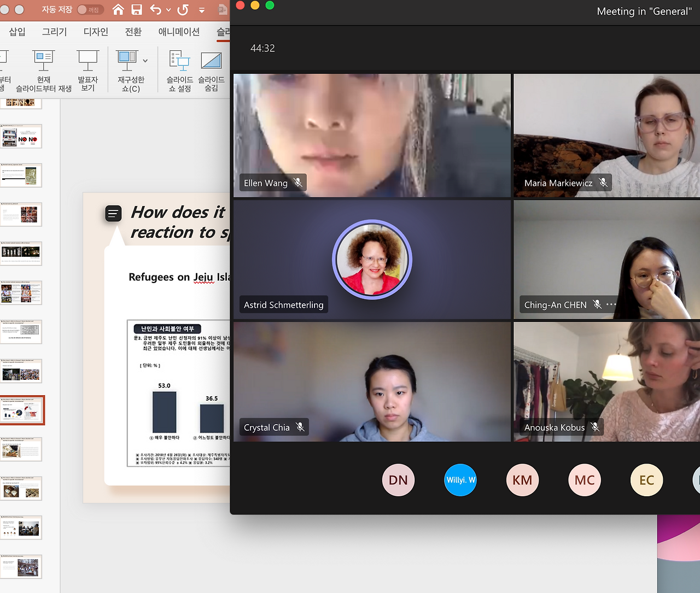Maximize the meeting window with green button
This screenshot has width=700, height=593.
tap(270, 5)
